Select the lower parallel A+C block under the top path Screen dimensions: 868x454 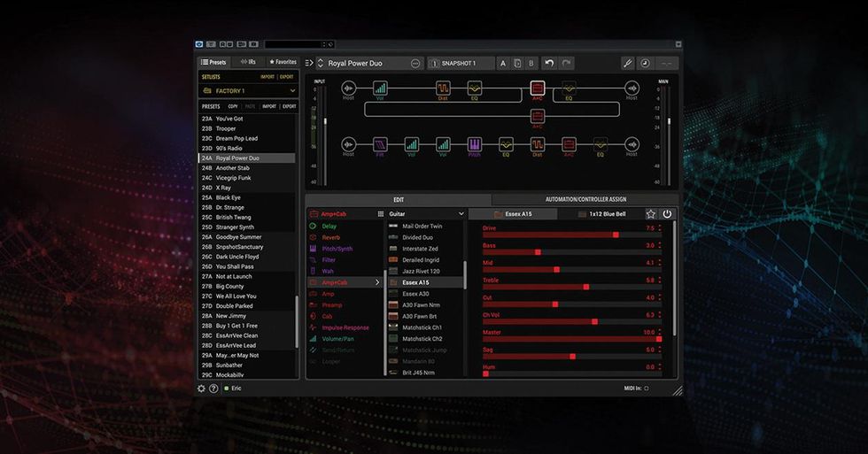[x=538, y=116]
